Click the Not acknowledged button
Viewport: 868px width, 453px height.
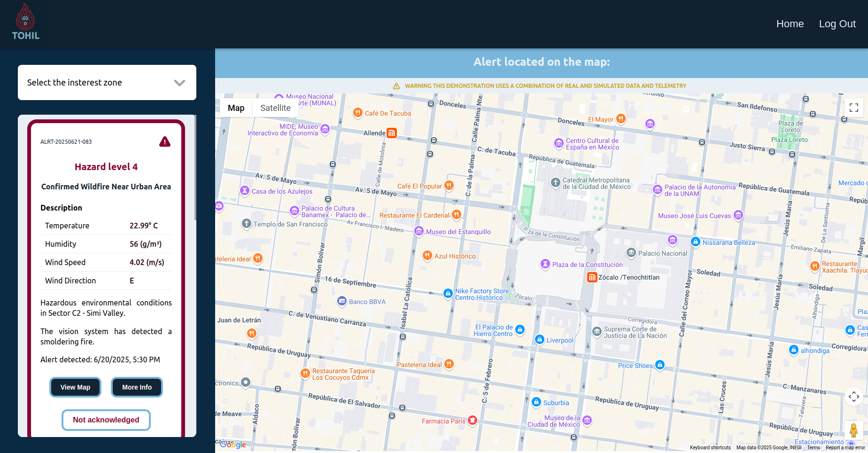[x=106, y=420]
